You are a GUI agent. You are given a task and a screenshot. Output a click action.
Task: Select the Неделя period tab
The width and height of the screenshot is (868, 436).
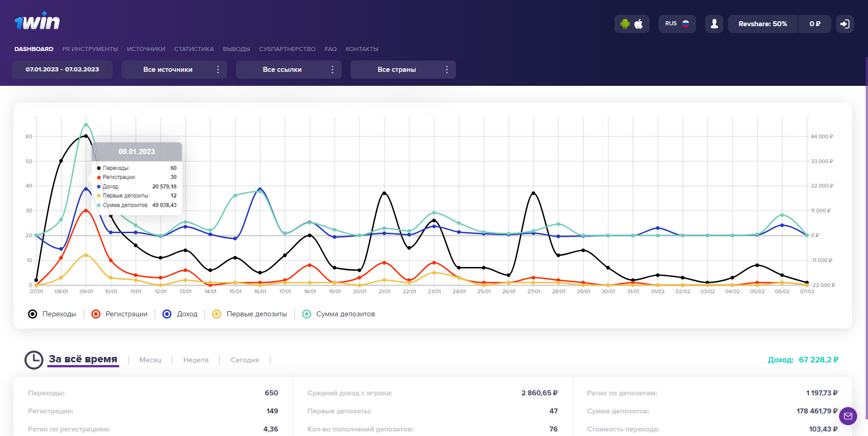(x=196, y=360)
